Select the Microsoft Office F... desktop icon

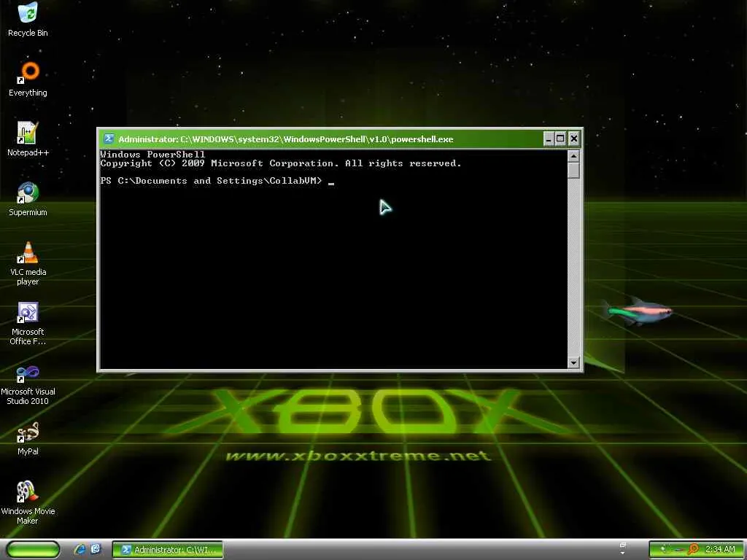pyautogui.click(x=28, y=323)
